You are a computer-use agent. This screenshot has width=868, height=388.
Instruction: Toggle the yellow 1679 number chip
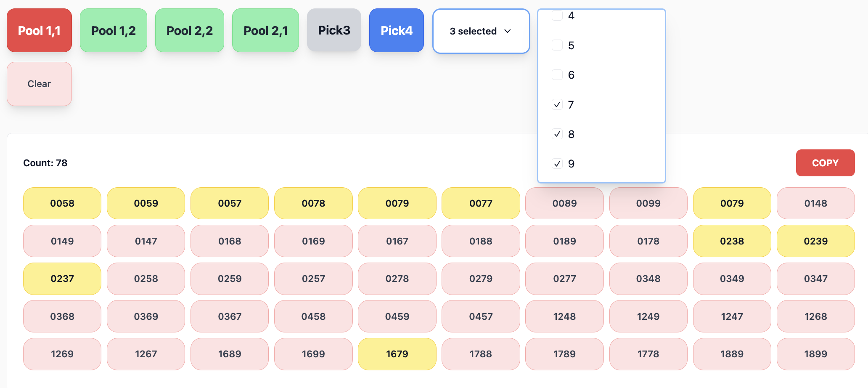pos(397,354)
